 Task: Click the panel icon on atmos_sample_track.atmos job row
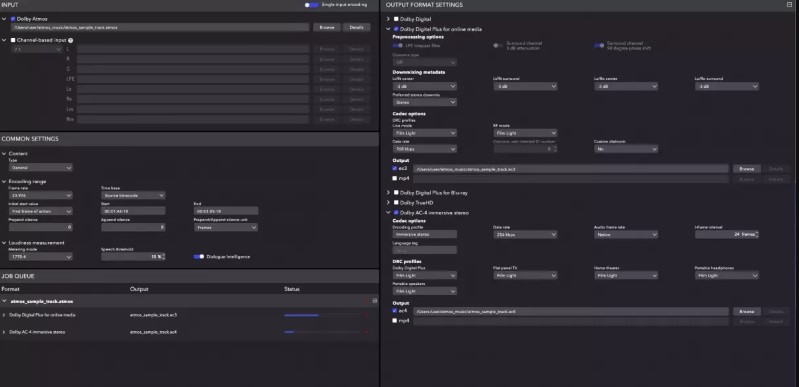(x=375, y=301)
